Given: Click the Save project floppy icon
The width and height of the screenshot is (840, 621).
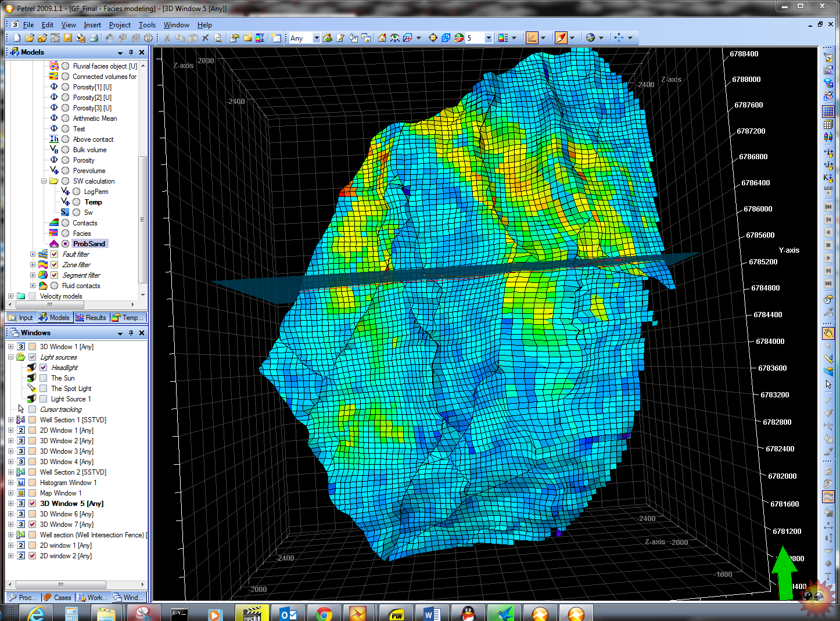Looking at the screenshot, I should tap(68, 38).
